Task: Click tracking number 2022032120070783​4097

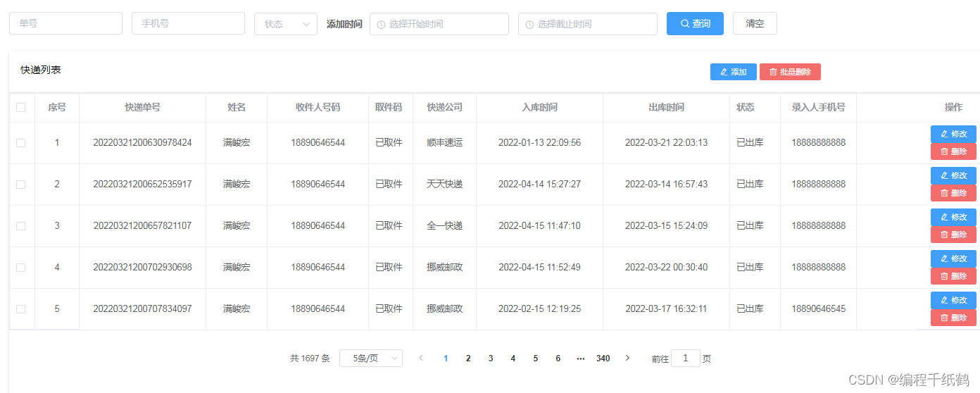Action: (x=143, y=309)
